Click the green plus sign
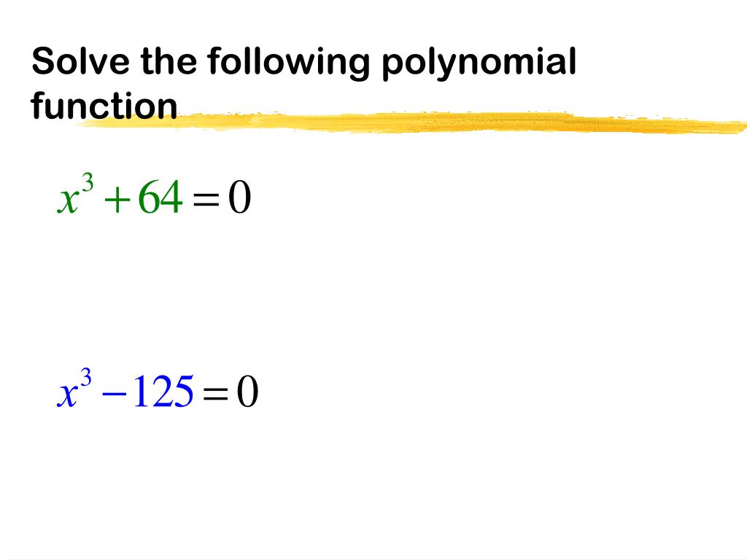This screenshot has height=560, width=747. pos(117,199)
